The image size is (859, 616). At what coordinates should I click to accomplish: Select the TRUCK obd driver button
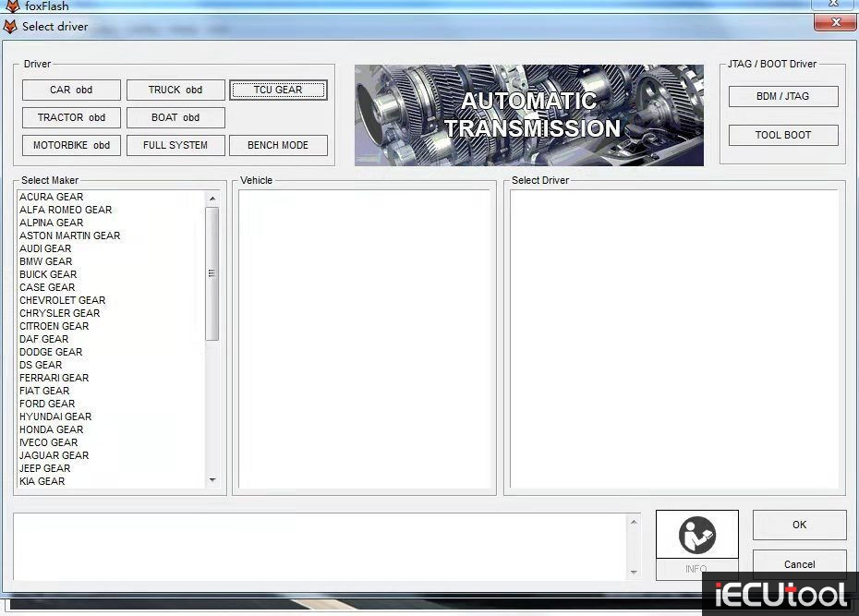pos(175,90)
